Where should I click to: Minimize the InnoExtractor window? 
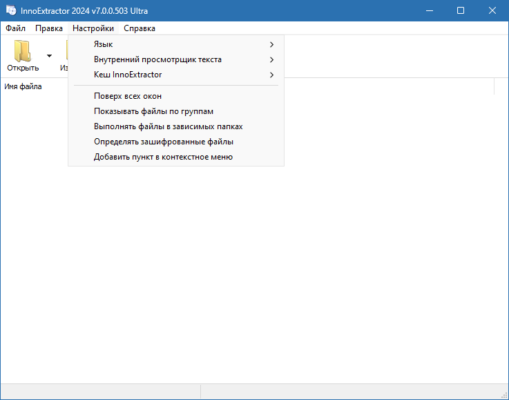pyautogui.click(x=430, y=11)
